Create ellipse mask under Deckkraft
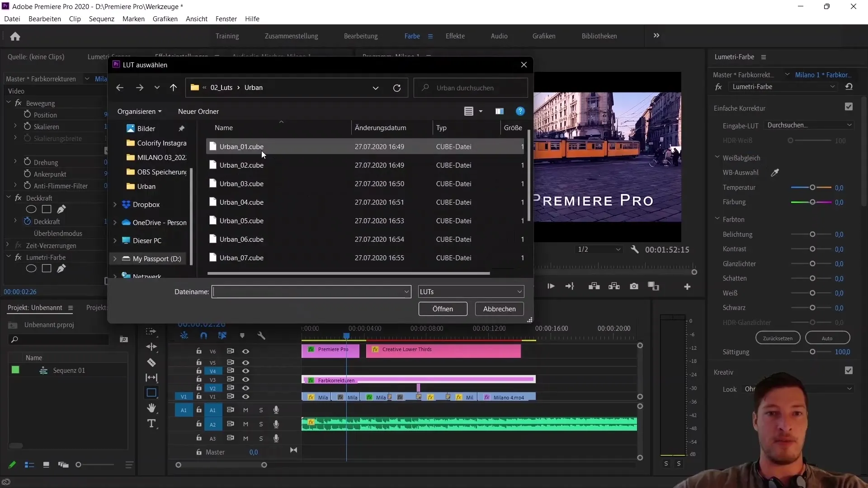The height and width of the screenshot is (488, 868). click(x=31, y=209)
